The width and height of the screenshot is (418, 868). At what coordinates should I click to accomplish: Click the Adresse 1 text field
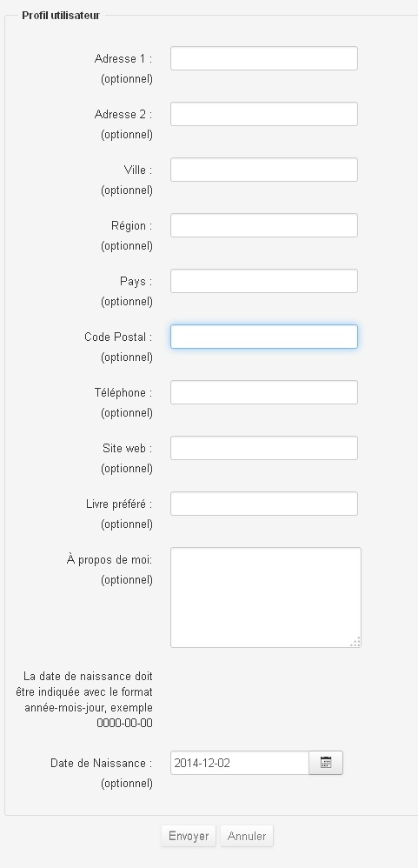click(263, 58)
